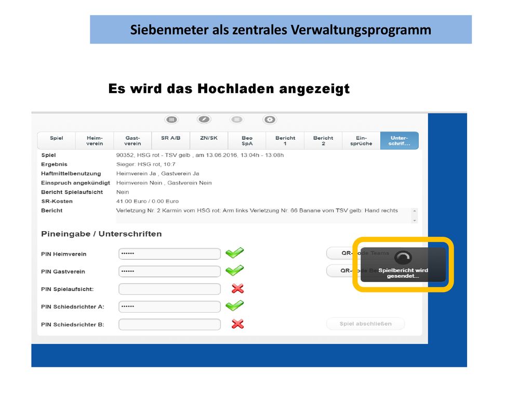Focus the PIN Heimverein input field
Image resolution: width=532 pixels, height=399 pixels.
(170, 254)
